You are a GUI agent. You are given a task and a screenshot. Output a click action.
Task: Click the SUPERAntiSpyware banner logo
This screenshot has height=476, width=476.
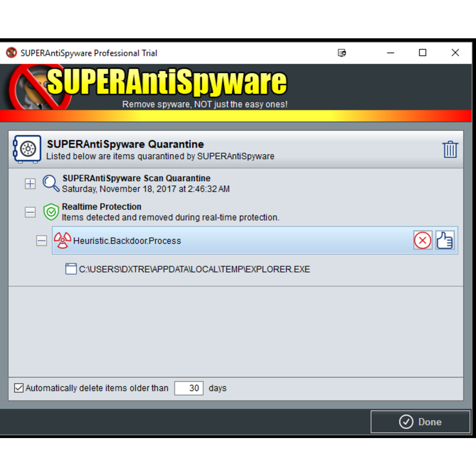[148, 87]
